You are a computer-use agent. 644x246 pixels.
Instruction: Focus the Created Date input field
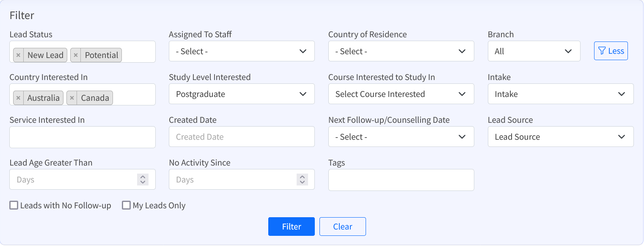point(242,137)
